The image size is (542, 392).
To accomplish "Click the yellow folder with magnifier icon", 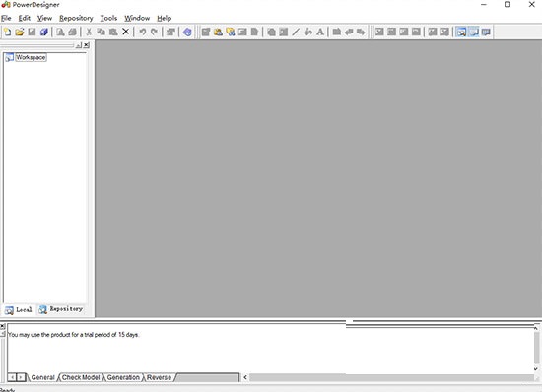I will pyautogui.click(x=231, y=33).
